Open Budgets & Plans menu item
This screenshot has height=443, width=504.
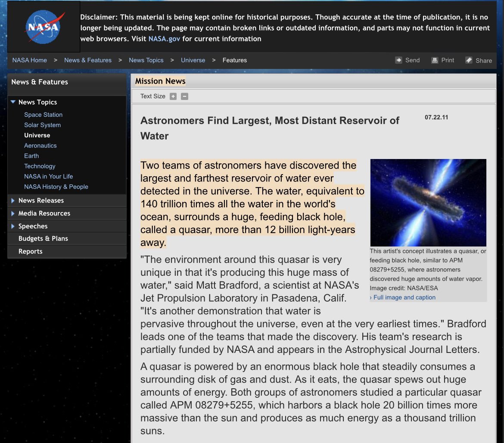pos(43,239)
